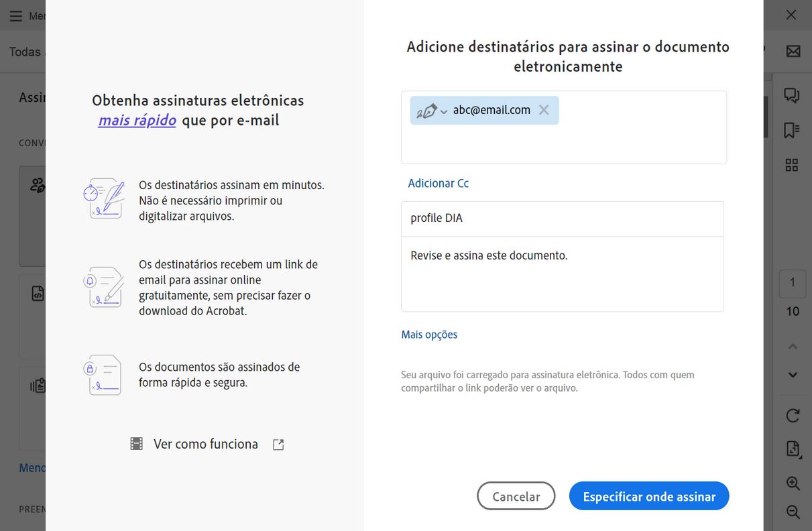
Task: Open 'Ver como funciona' video link
Action: click(205, 444)
